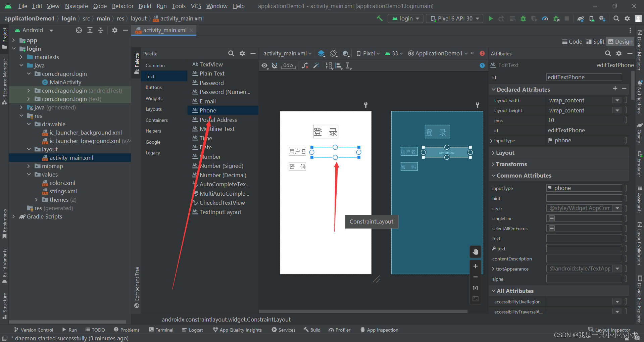The height and width of the screenshot is (342, 644).
Task: Select the Buttons palette category
Action: pos(154,87)
